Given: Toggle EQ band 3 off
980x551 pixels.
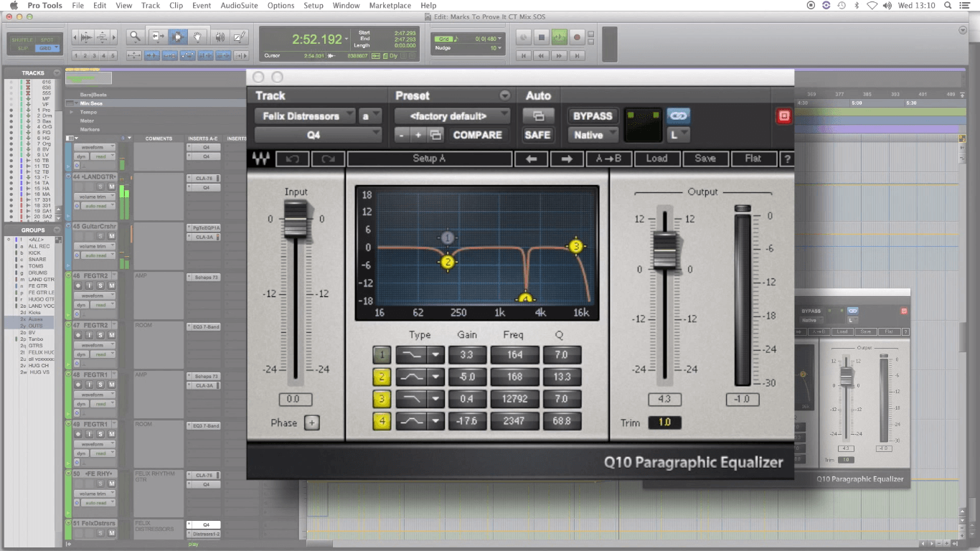Looking at the screenshot, I should [382, 399].
